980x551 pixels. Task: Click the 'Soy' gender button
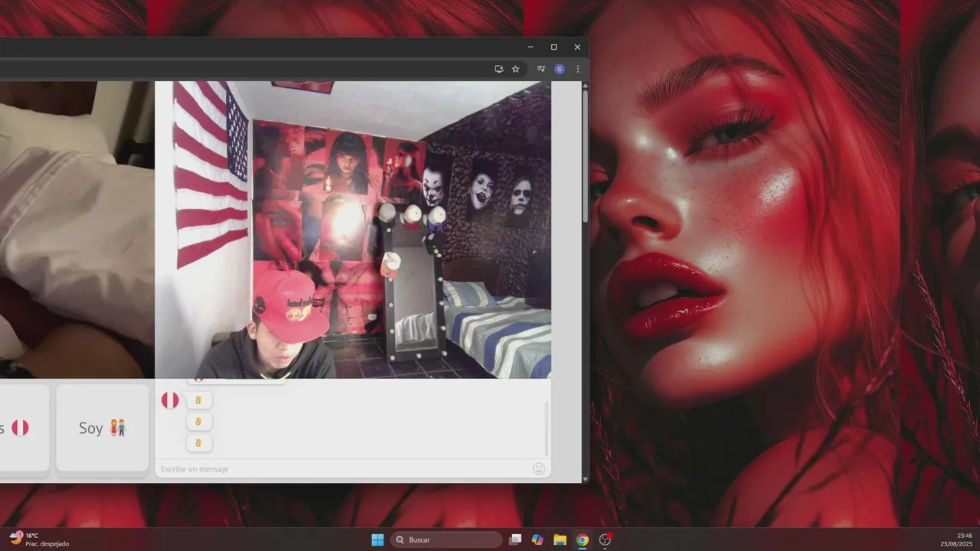pos(103,428)
